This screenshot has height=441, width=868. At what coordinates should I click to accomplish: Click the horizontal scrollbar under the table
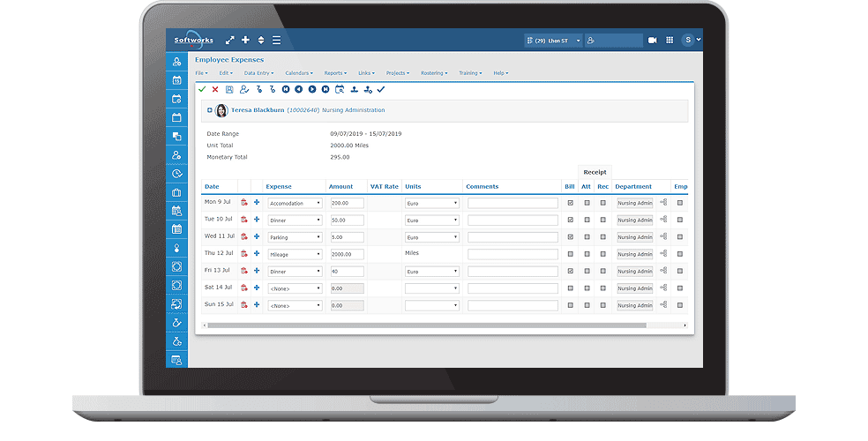click(426, 325)
